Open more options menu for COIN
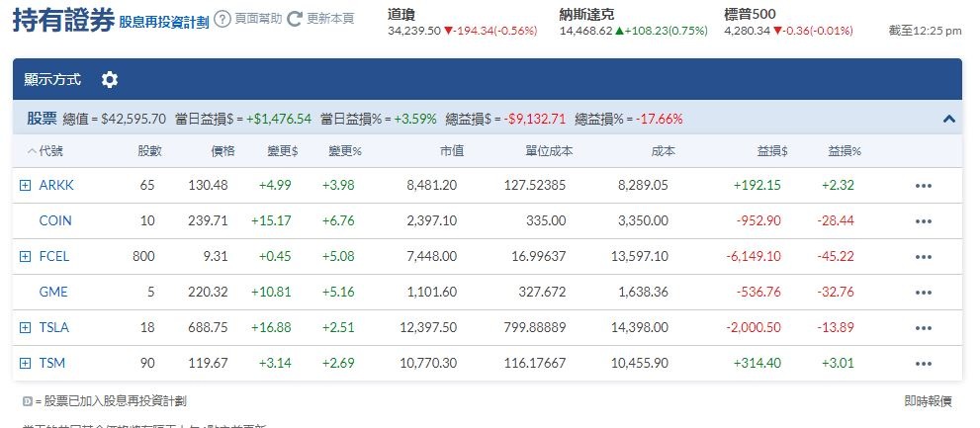This screenshot has height=428, width=980. click(x=923, y=221)
